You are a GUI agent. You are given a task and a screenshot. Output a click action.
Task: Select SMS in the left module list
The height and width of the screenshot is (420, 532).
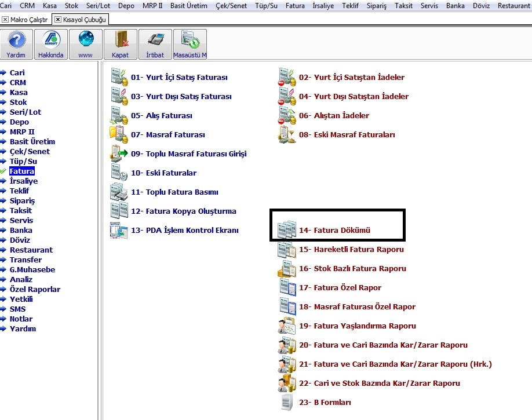pos(17,309)
